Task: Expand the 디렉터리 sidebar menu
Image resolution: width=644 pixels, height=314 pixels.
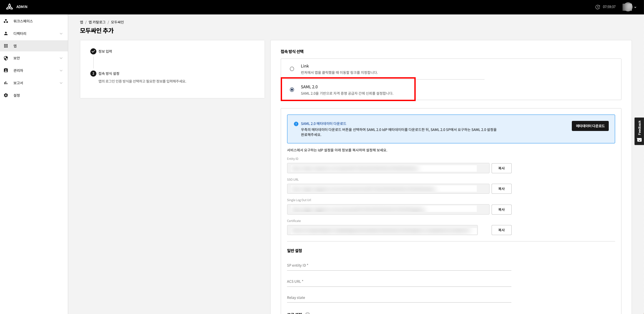Action: (61, 34)
